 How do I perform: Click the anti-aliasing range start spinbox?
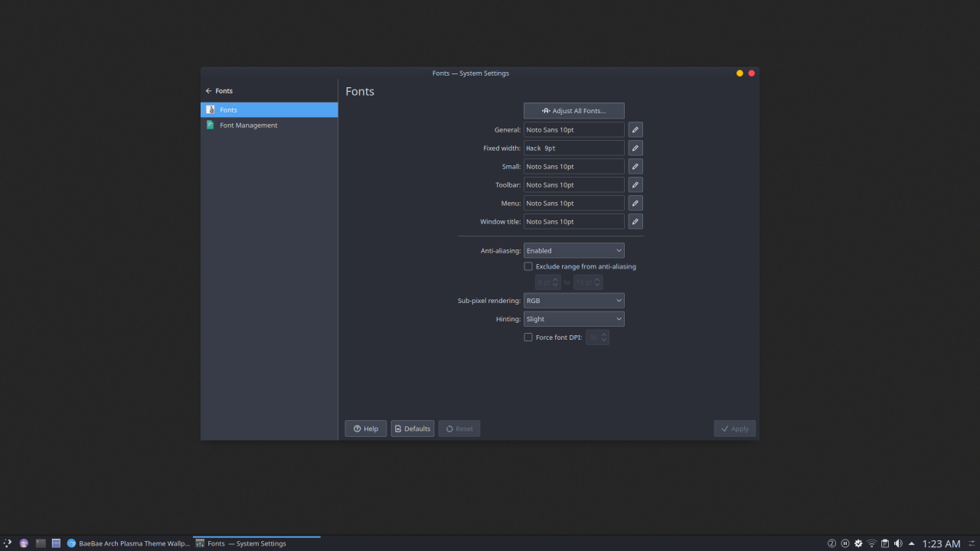[x=548, y=282]
